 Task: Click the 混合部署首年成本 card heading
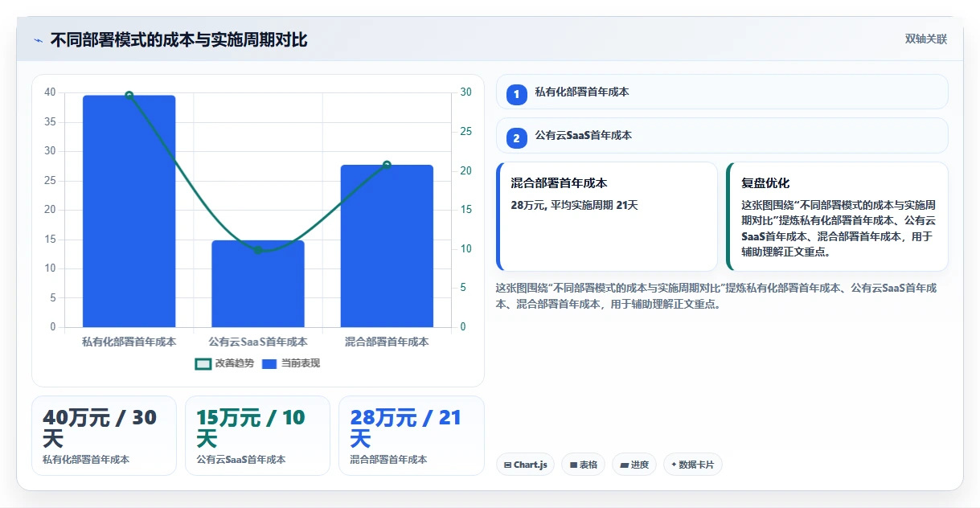click(x=559, y=183)
